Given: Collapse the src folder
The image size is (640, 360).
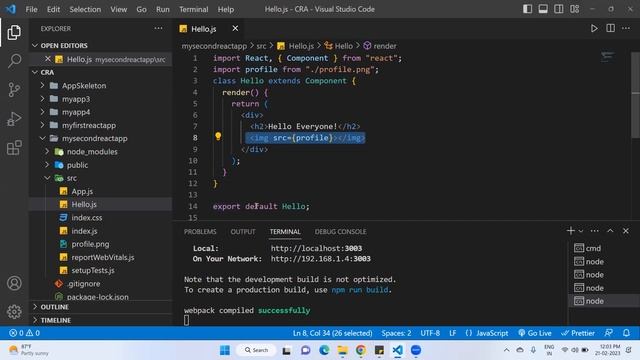Looking at the screenshot, I should [x=47, y=178].
